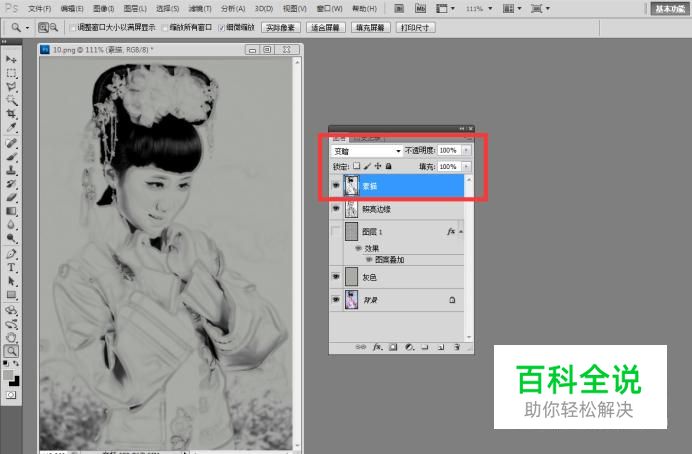The height and width of the screenshot is (454, 692).
Task: Show the 图层 1 layer
Action: (336, 231)
